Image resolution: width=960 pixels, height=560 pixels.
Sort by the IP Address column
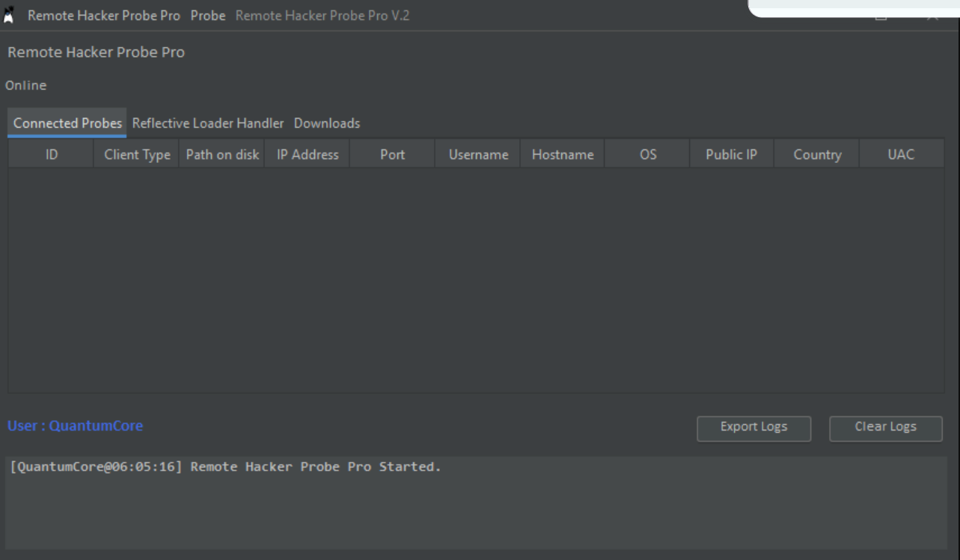[307, 156]
